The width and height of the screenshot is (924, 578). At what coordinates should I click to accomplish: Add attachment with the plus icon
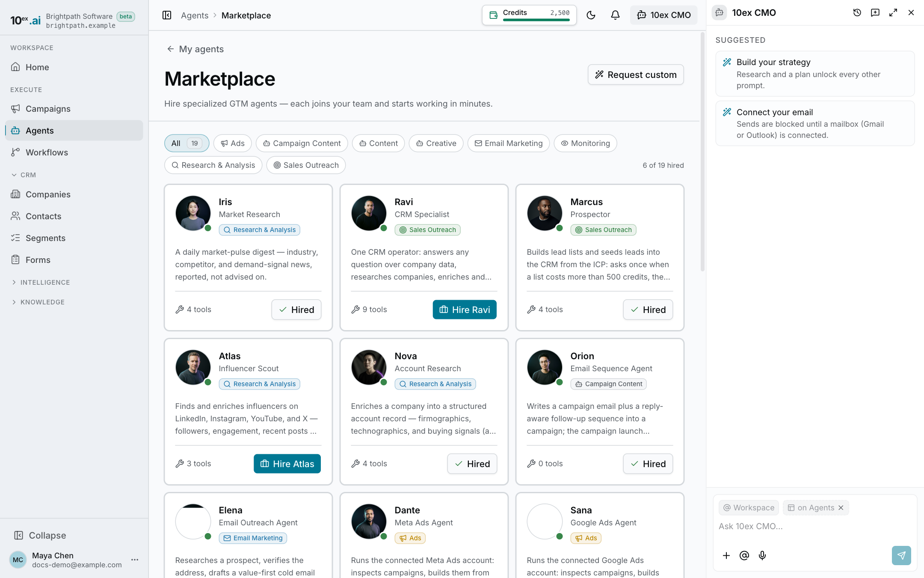point(726,556)
